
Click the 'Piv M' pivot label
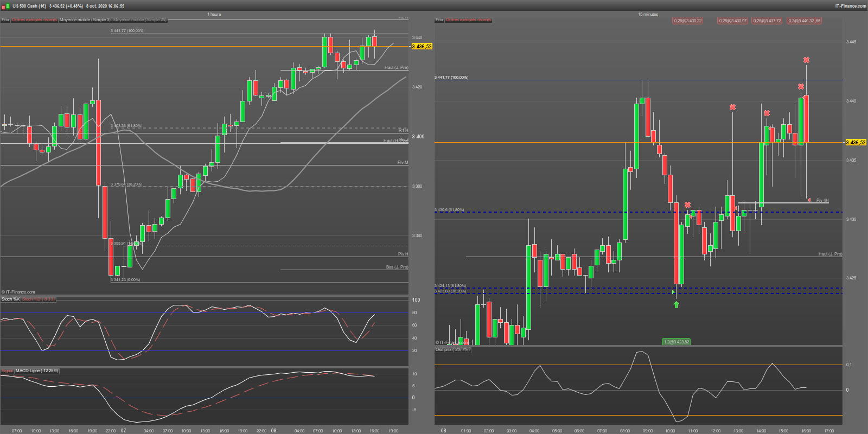[403, 162]
